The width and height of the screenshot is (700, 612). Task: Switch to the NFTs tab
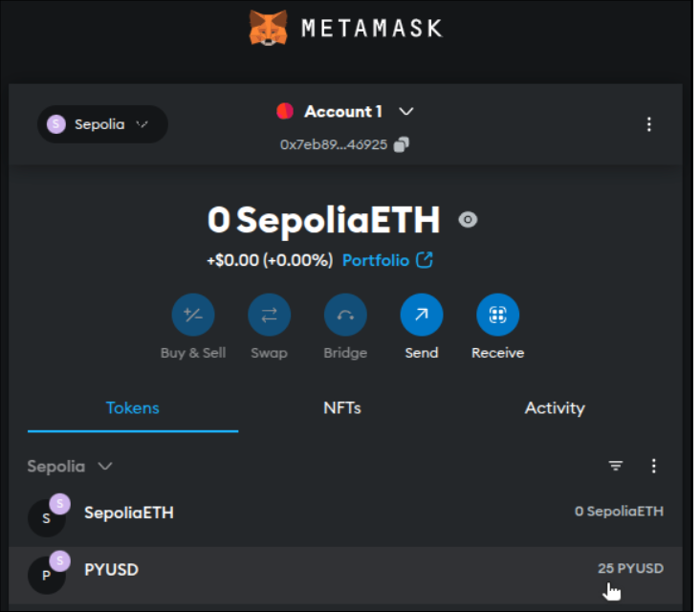(342, 408)
